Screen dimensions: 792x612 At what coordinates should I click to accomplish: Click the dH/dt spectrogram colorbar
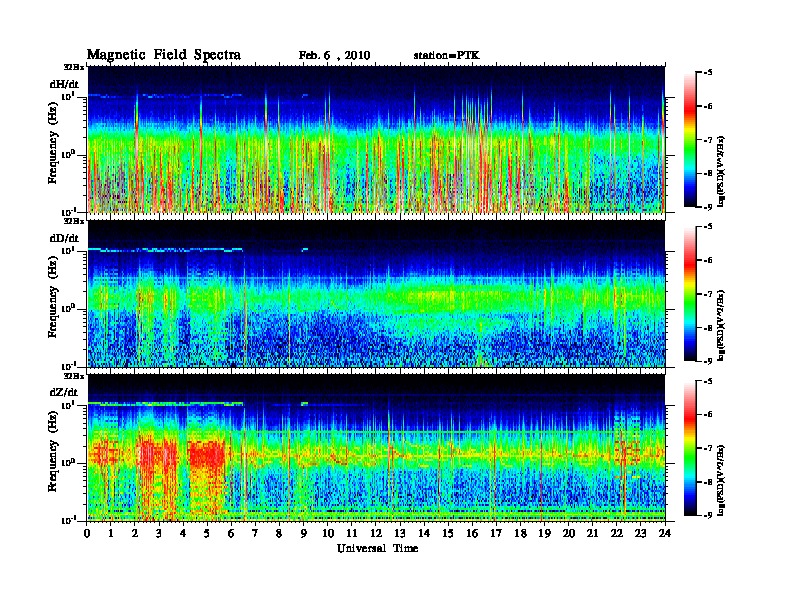[x=690, y=140]
